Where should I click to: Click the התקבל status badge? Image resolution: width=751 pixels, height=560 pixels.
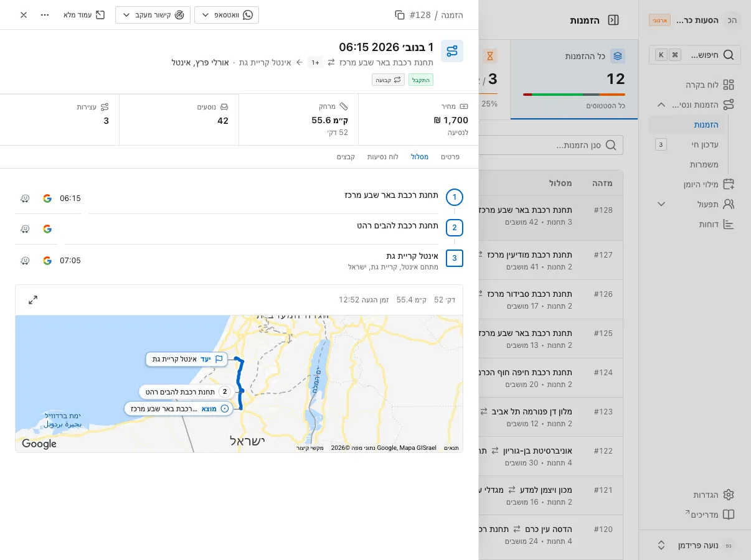pyautogui.click(x=421, y=80)
